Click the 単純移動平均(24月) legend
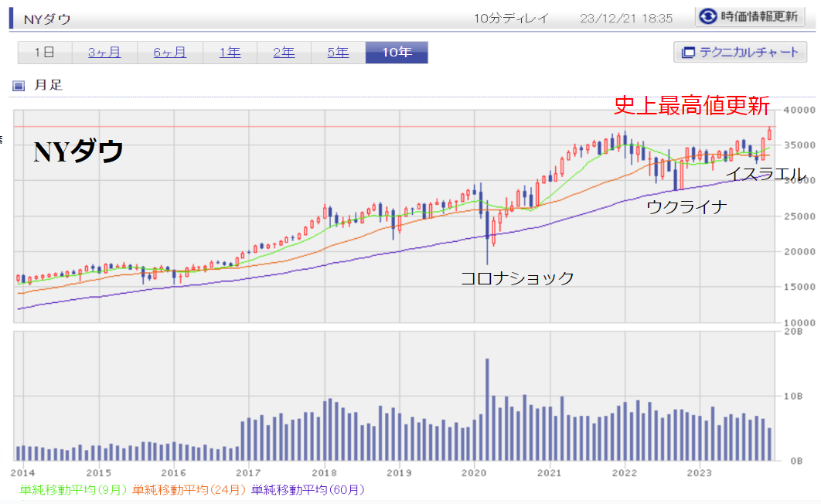821x504 pixels. 189,490
